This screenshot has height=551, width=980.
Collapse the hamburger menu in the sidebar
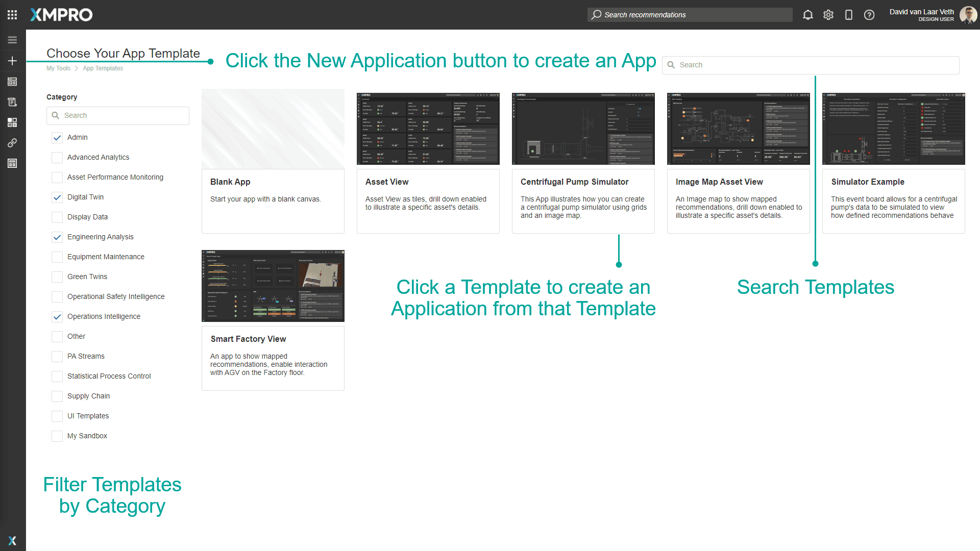click(12, 40)
